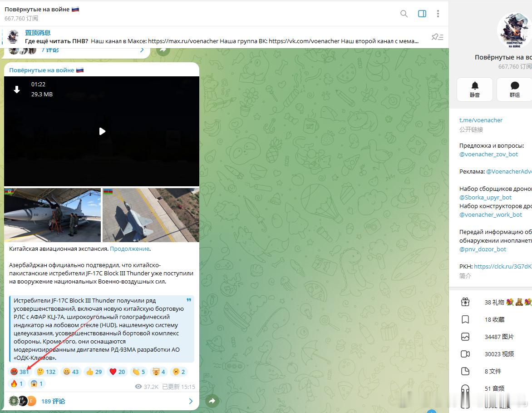This screenshot has height=413, width=532.
Task: Open the previous post's 7 评论 link
Action: (x=50, y=50)
